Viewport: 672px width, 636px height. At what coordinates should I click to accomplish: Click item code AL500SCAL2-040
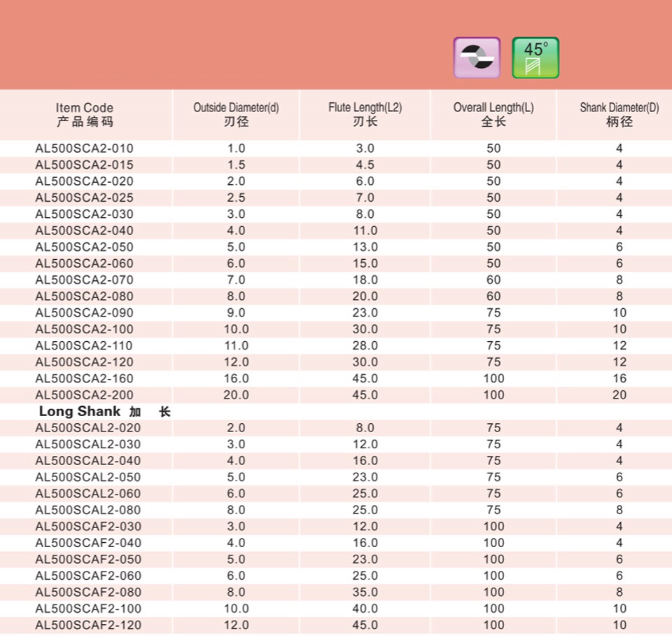tap(88, 461)
